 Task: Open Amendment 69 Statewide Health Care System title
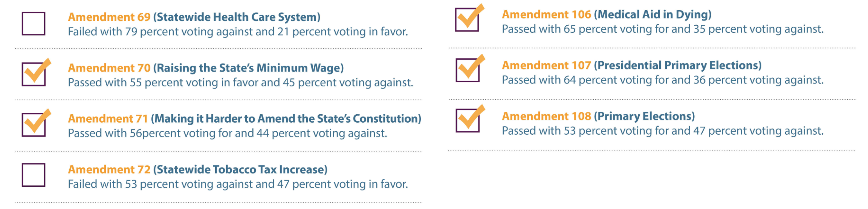pos(194,17)
